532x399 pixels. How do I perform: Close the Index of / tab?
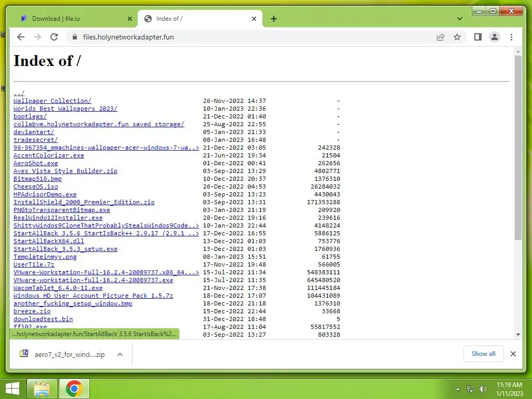[254, 19]
